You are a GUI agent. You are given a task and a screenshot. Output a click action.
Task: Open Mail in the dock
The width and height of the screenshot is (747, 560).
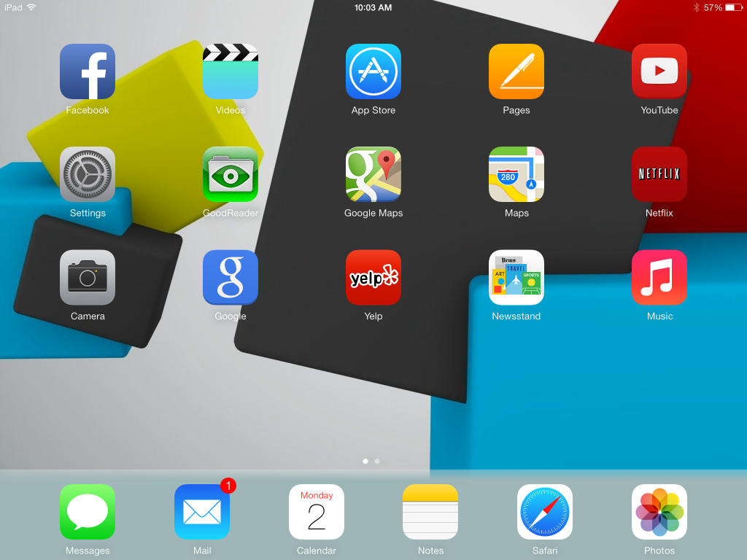pyautogui.click(x=202, y=512)
